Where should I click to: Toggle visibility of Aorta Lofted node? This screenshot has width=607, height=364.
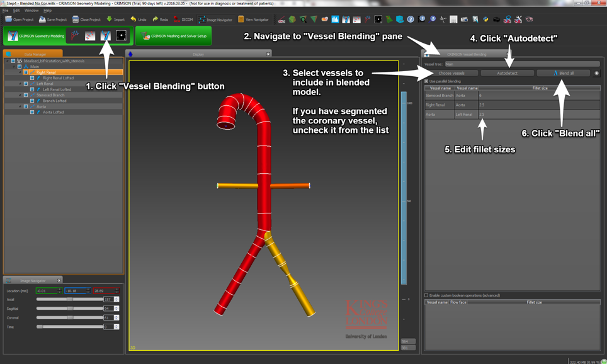point(32,112)
